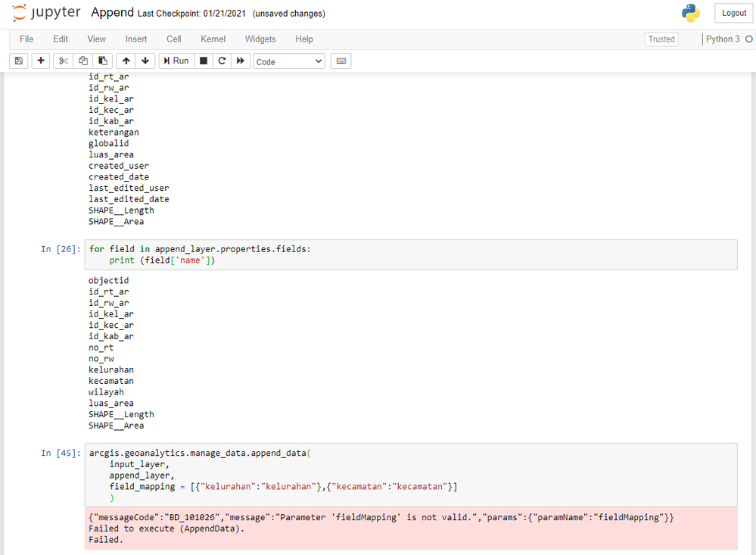Click 'created_user' output line
The height and width of the screenshot is (555, 756).
click(x=119, y=166)
